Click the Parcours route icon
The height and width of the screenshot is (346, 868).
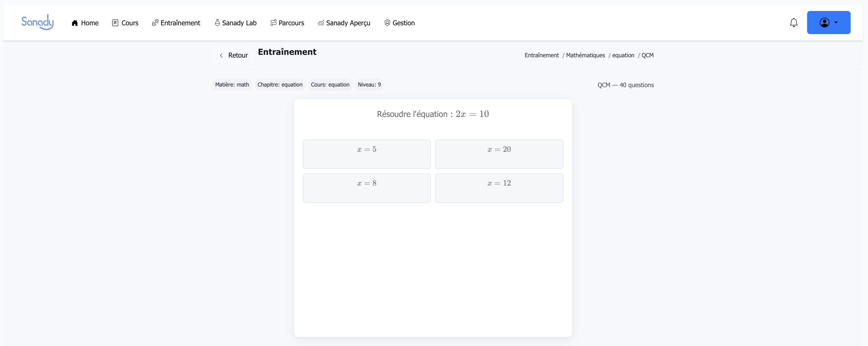(x=273, y=23)
